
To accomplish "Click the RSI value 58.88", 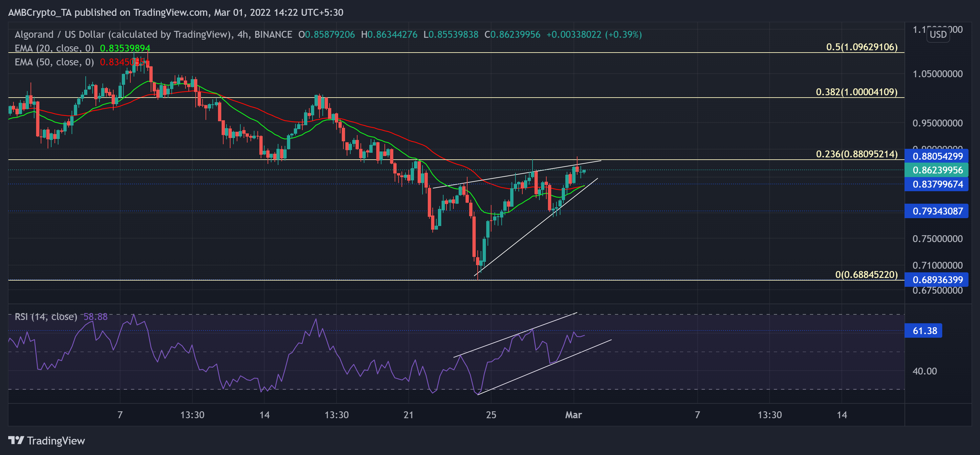I will 96,316.
